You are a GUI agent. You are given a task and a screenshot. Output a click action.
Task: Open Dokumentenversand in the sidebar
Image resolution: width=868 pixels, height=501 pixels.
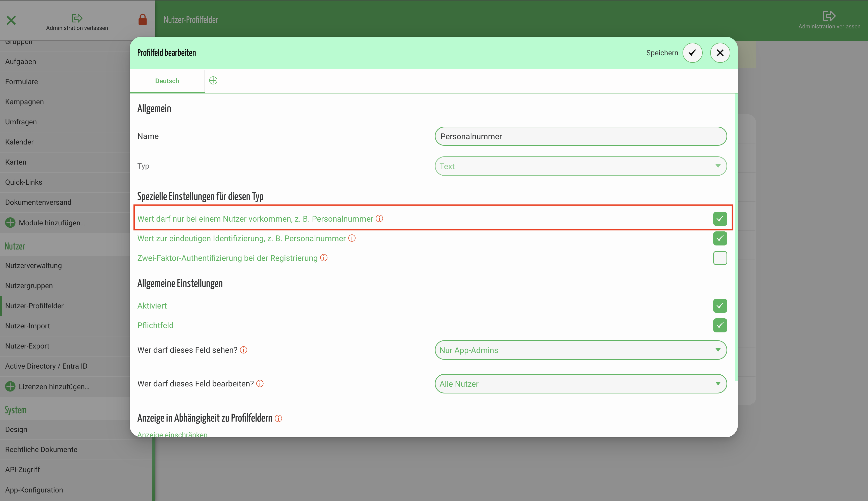(x=65, y=202)
